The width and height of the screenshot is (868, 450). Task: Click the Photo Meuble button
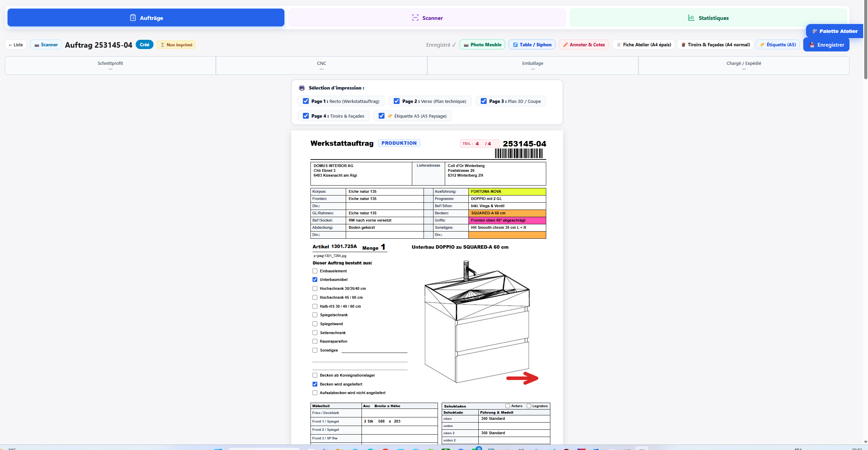[x=482, y=45]
